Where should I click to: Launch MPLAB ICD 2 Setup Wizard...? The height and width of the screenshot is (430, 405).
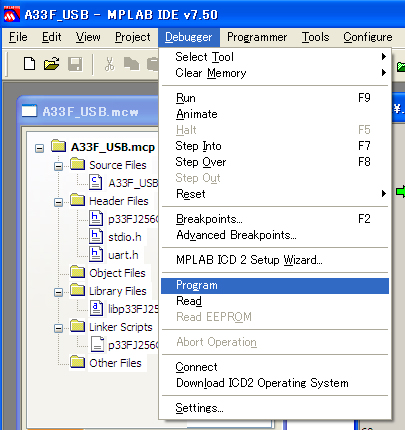click(275, 260)
